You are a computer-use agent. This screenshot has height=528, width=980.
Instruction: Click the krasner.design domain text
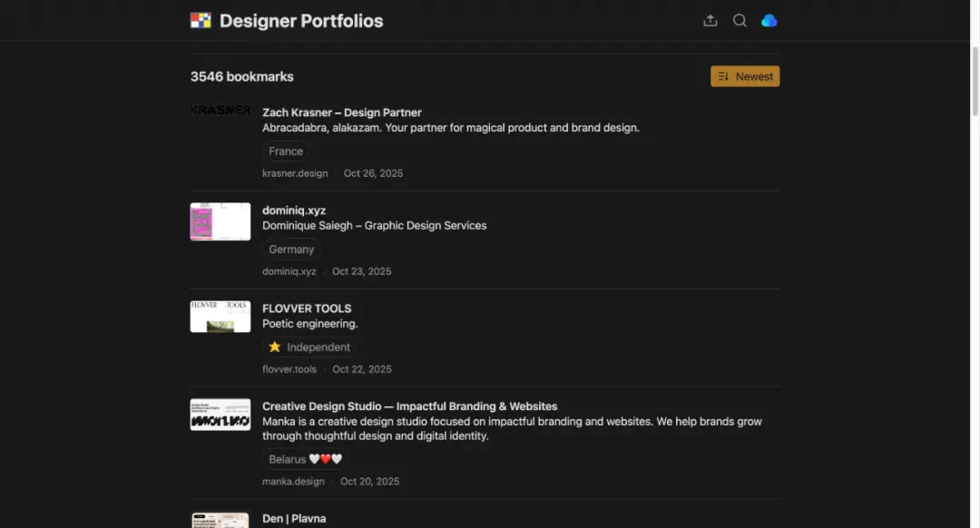(x=295, y=173)
